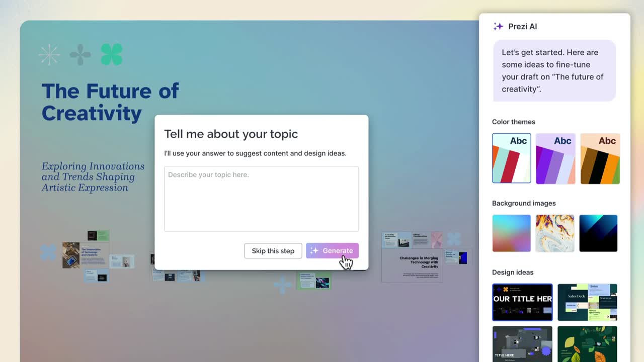The image size is (644, 362).
Task: Select the red and teal striped color theme
Action: (x=511, y=158)
